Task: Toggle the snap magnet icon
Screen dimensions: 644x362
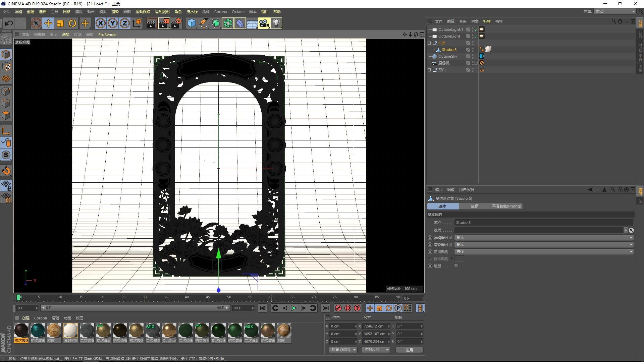Action: [x=6, y=171]
